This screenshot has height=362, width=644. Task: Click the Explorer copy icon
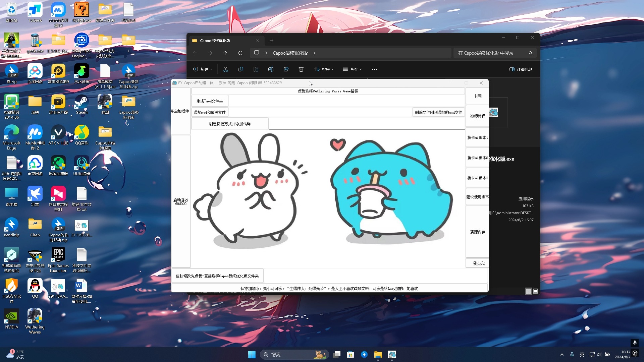[241, 69]
